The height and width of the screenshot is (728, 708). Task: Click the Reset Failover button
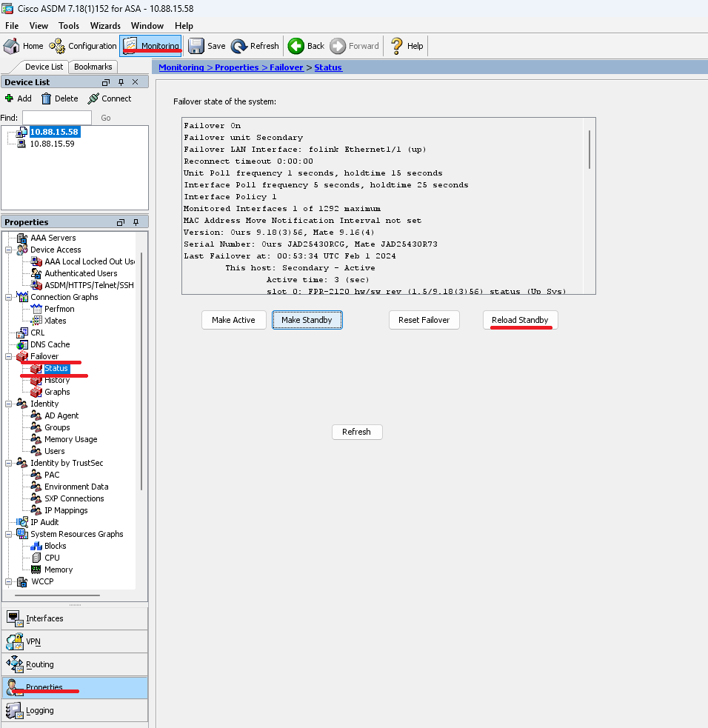424,320
